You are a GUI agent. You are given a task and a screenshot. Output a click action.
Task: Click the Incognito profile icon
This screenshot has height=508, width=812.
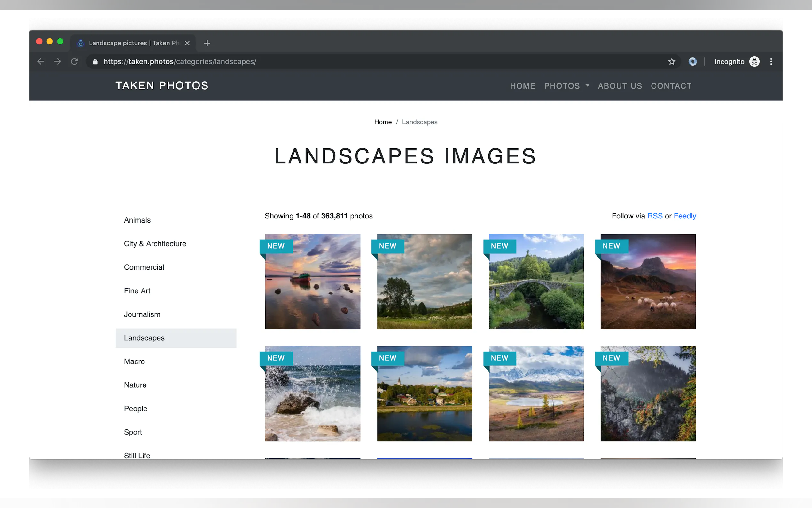tap(754, 61)
